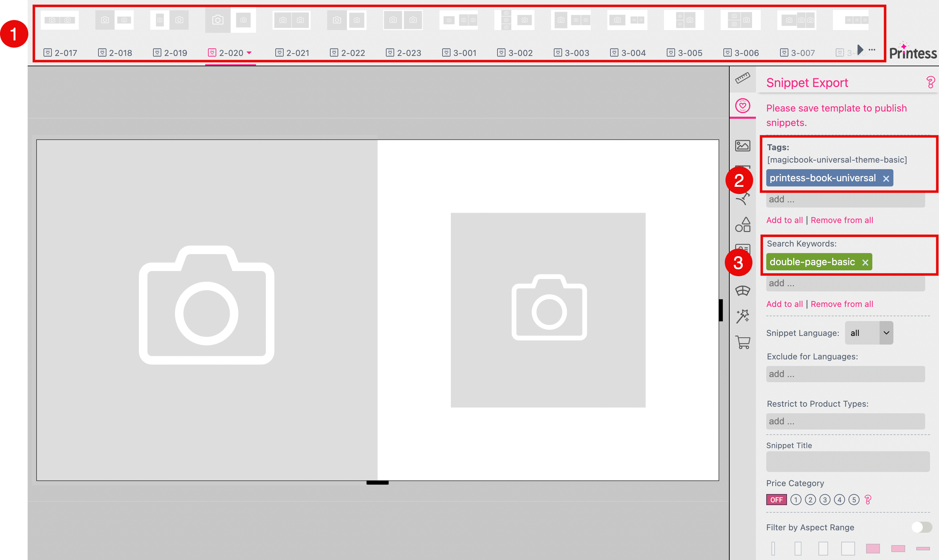Screen dimensions: 939x560
Task: Open the Shapes panel
Action: click(743, 224)
